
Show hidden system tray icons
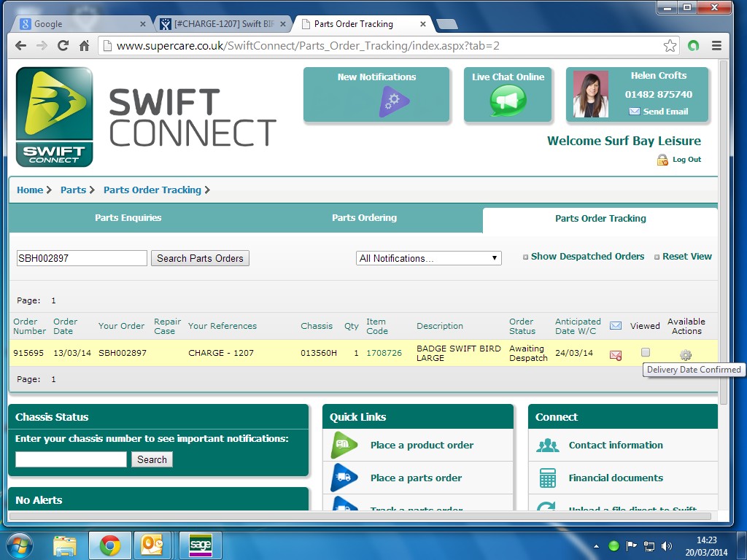pyautogui.click(x=597, y=546)
